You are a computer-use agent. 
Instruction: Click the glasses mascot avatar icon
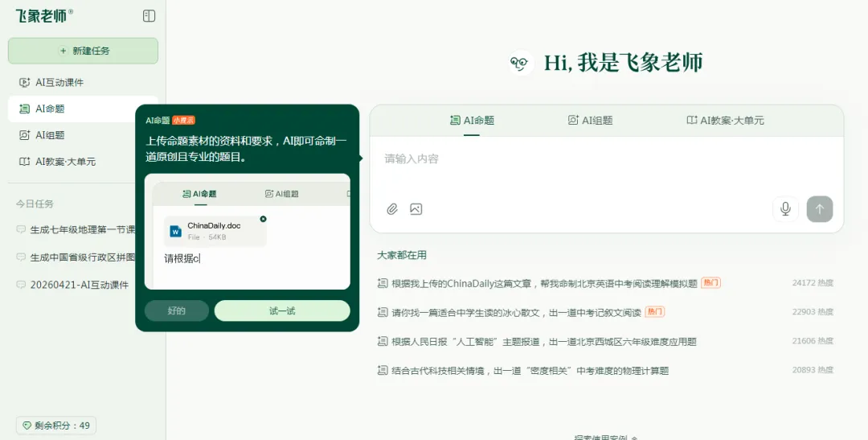521,63
